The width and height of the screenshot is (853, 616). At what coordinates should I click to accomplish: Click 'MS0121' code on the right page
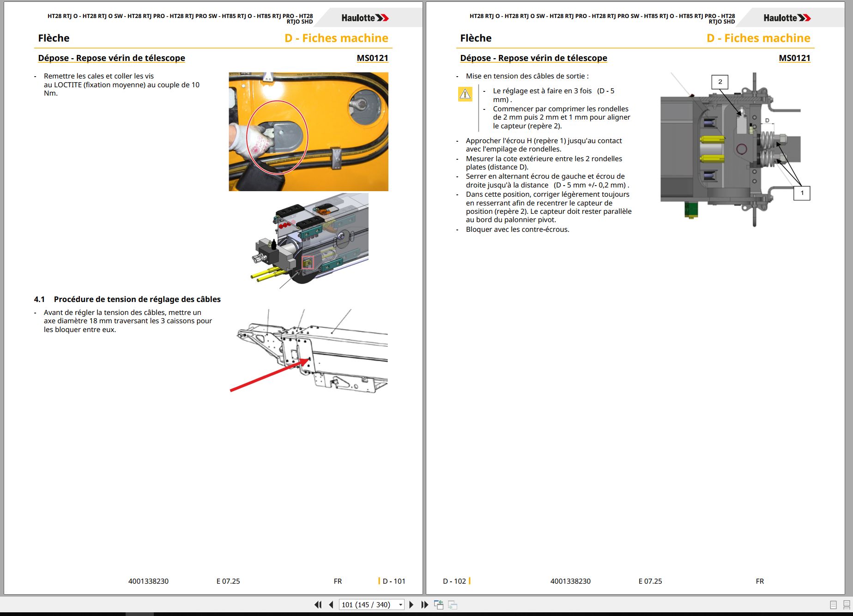(794, 58)
